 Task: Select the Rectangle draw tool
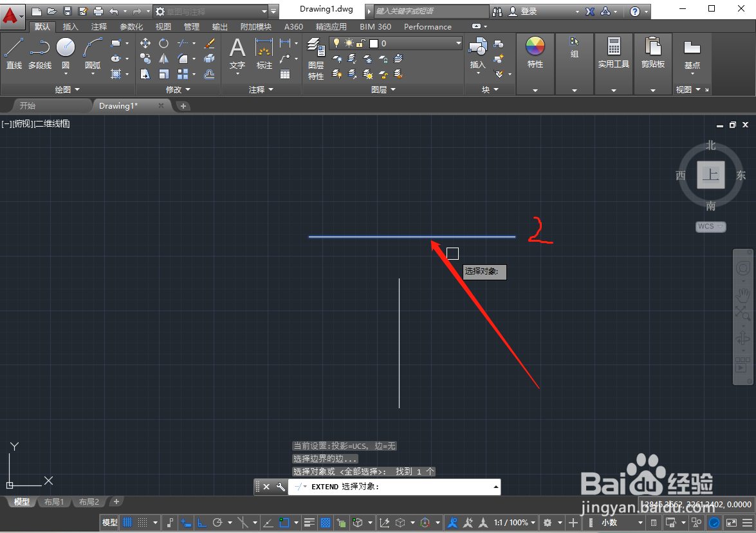click(116, 43)
